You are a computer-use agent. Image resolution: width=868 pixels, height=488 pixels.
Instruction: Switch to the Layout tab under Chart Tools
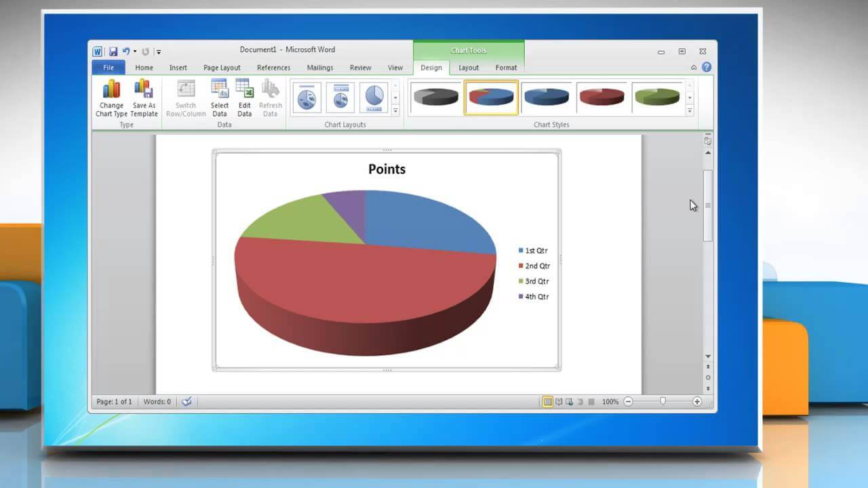coord(468,67)
